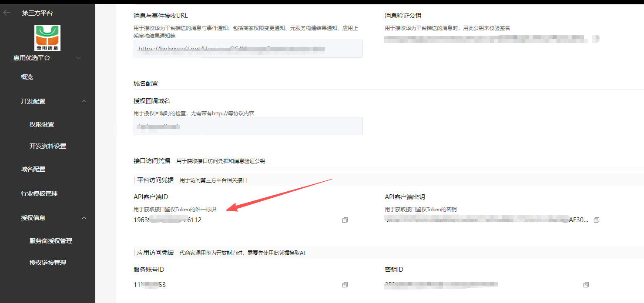644x303 pixels.
Task: Open 授权链接管理 submenu item
Action: click(x=48, y=263)
